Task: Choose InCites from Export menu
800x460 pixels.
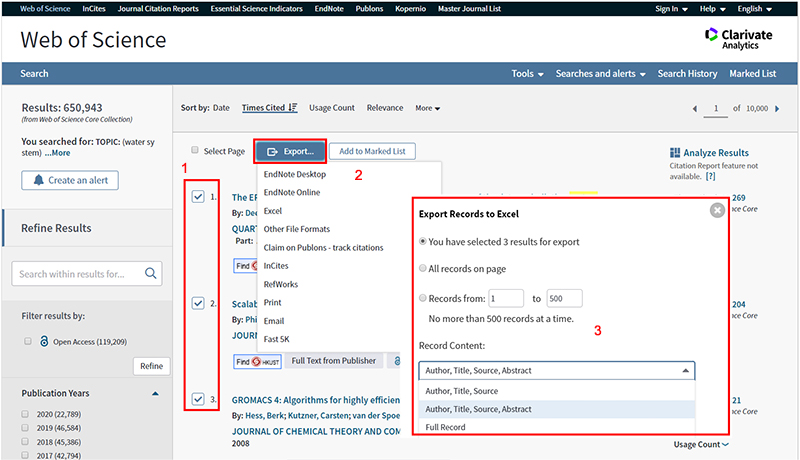Action: [x=276, y=266]
